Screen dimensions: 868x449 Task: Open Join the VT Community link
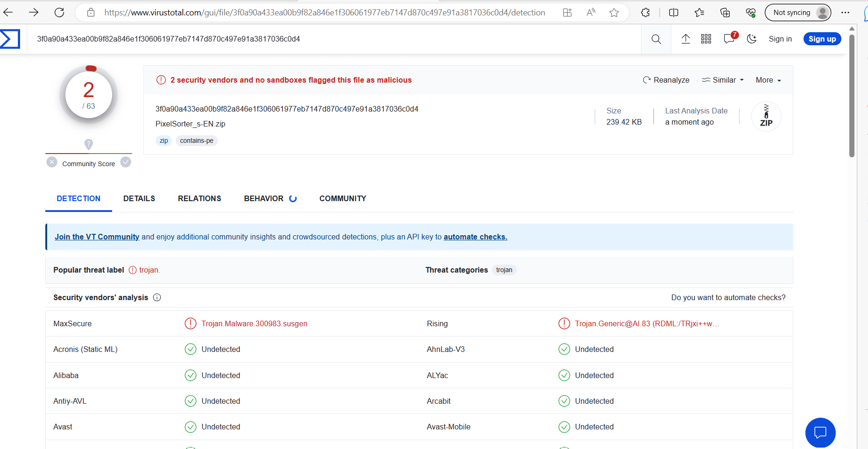coord(97,237)
